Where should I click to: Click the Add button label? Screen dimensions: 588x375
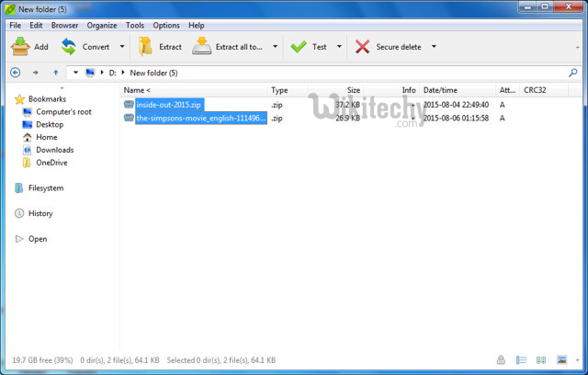pyautogui.click(x=41, y=47)
